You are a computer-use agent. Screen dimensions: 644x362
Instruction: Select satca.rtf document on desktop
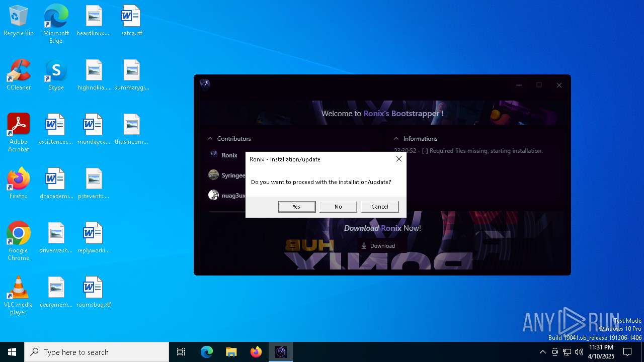131,21
